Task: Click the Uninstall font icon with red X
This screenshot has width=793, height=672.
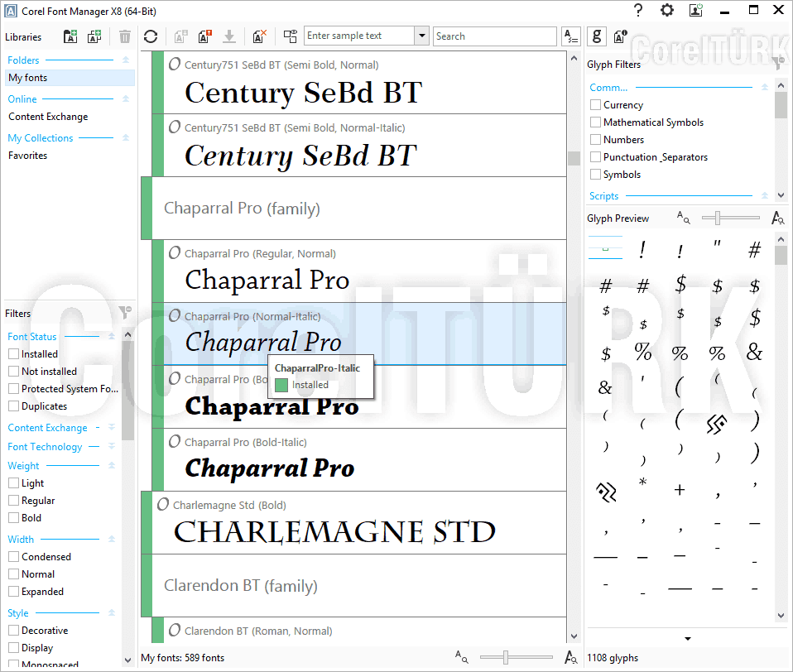Action: click(x=259, y=36)
